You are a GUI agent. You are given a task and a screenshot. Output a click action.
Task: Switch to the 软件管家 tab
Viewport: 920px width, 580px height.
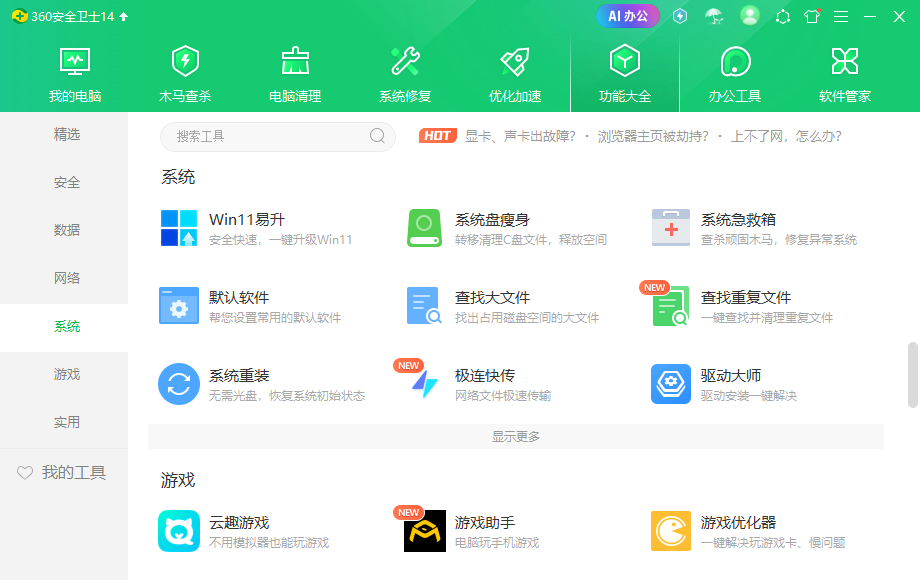845,72
